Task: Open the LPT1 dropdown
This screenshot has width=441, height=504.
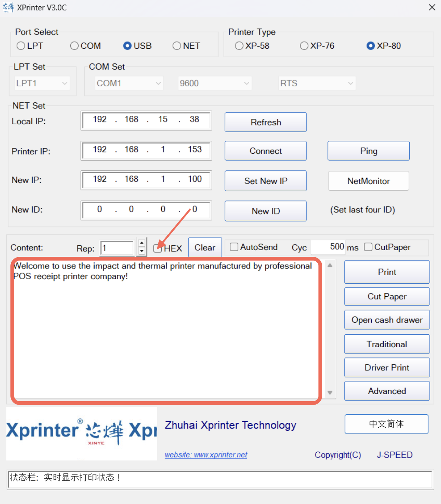Action: pyautogui.click(x=41, y=83)
